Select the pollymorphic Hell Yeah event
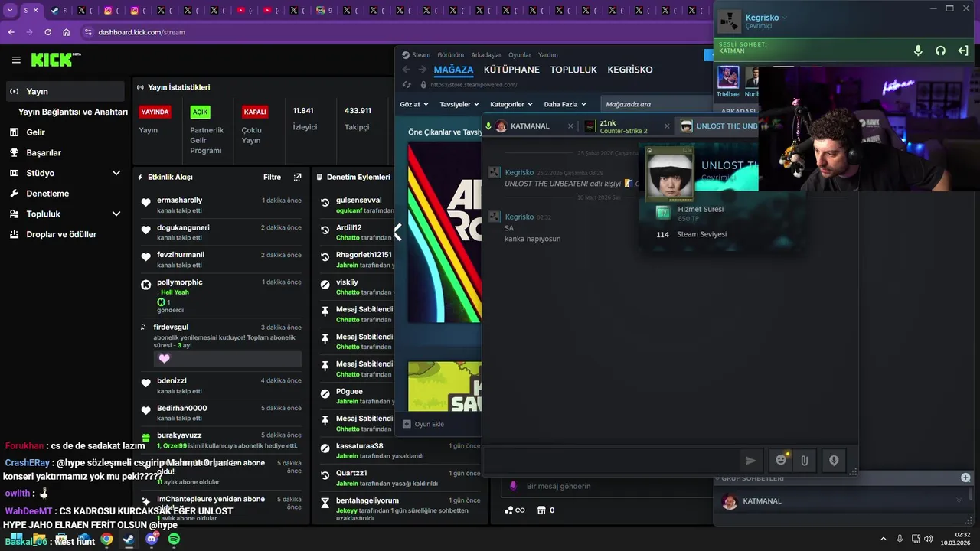The image size is (980, 551). click(x=221, y=295)
